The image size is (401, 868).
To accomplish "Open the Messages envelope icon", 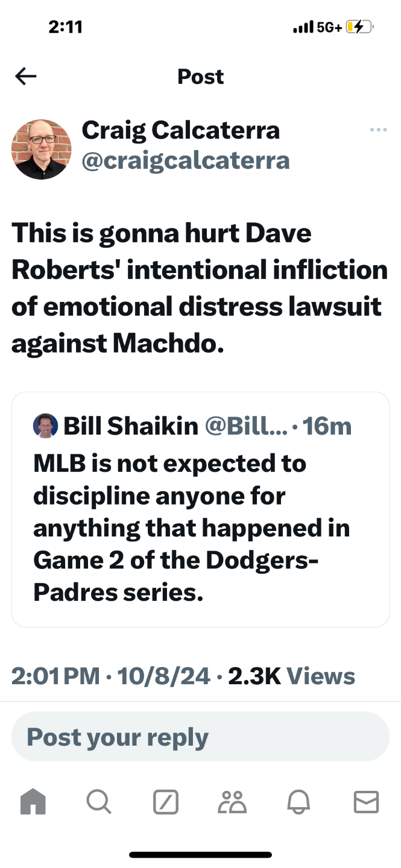I will [365, 802].
